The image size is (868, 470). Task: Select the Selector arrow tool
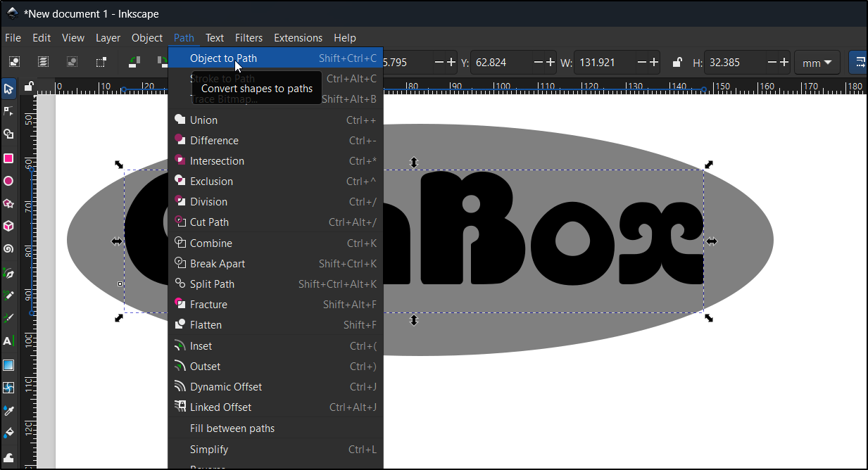click(8, 89)
